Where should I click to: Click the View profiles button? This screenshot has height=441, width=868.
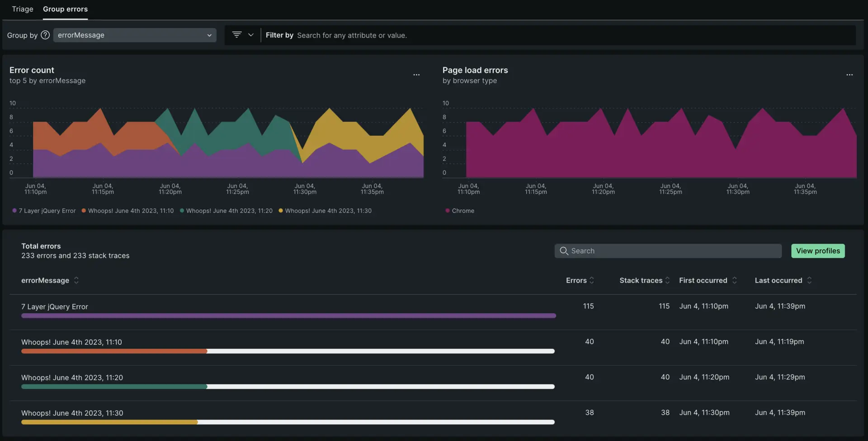coord(817,251)
